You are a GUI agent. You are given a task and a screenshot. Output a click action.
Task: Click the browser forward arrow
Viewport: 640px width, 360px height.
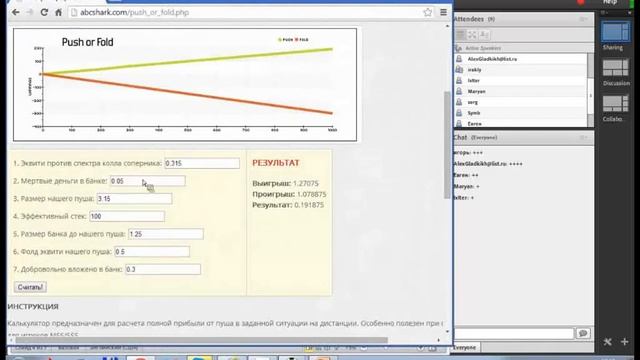[x=29, y=12]
